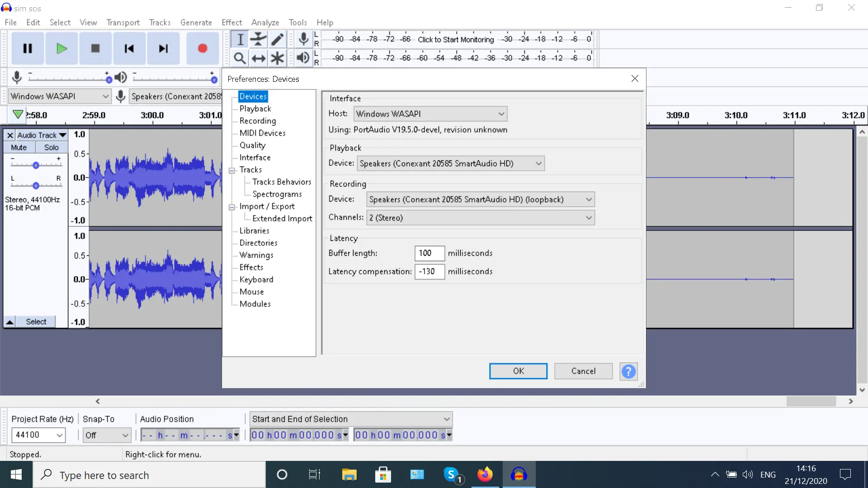Select the Multi-Tool asterisk icon

[x=277, y=58]
